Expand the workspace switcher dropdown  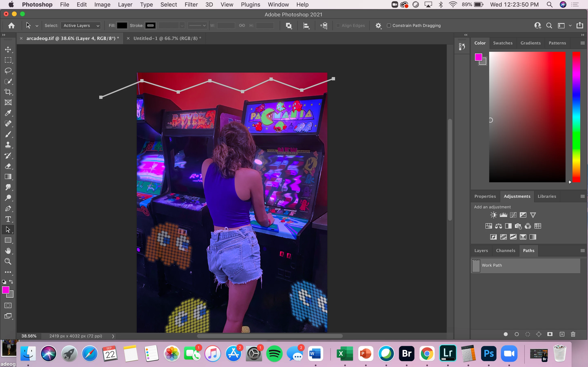(570, 25)
